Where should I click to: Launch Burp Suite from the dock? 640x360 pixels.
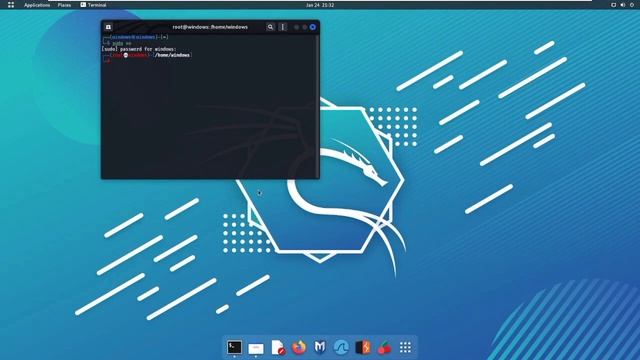363,347
